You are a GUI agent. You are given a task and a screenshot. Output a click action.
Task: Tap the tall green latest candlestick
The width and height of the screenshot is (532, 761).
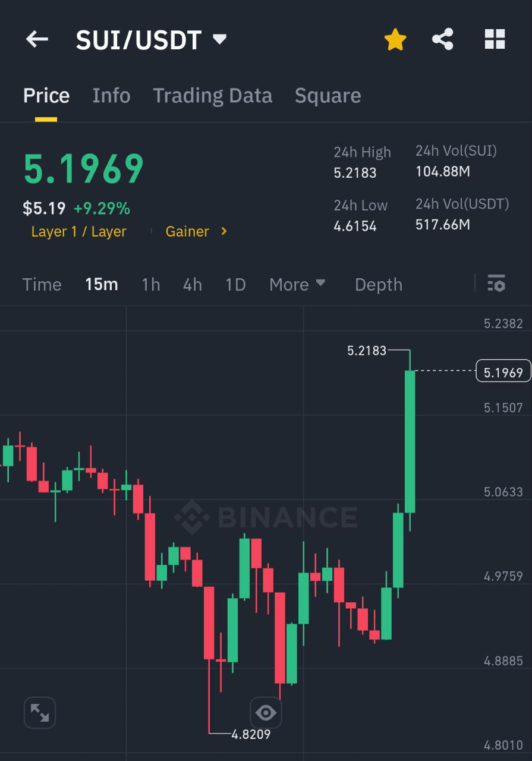410,441
